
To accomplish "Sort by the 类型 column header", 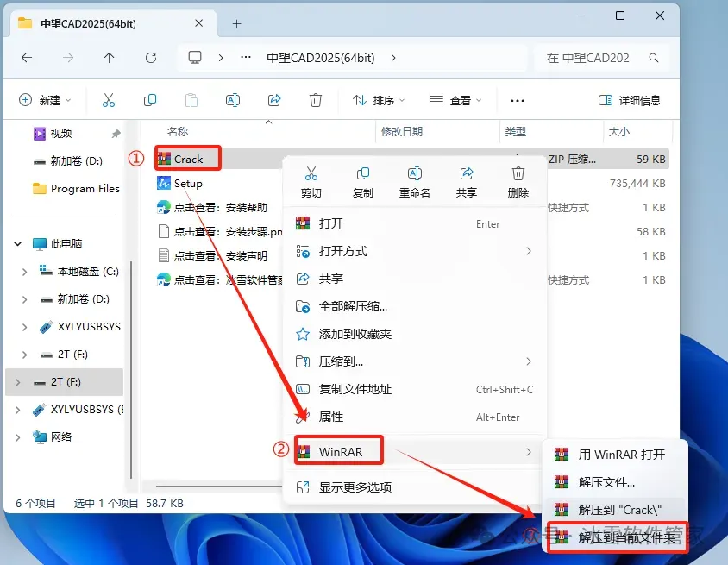I will 515,132.
